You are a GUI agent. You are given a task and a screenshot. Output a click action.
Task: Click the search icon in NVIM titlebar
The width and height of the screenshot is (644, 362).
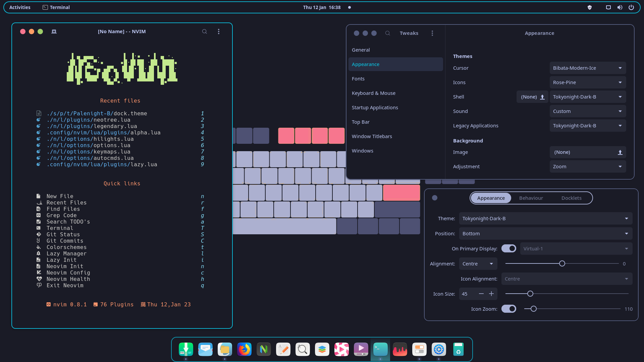204,32
